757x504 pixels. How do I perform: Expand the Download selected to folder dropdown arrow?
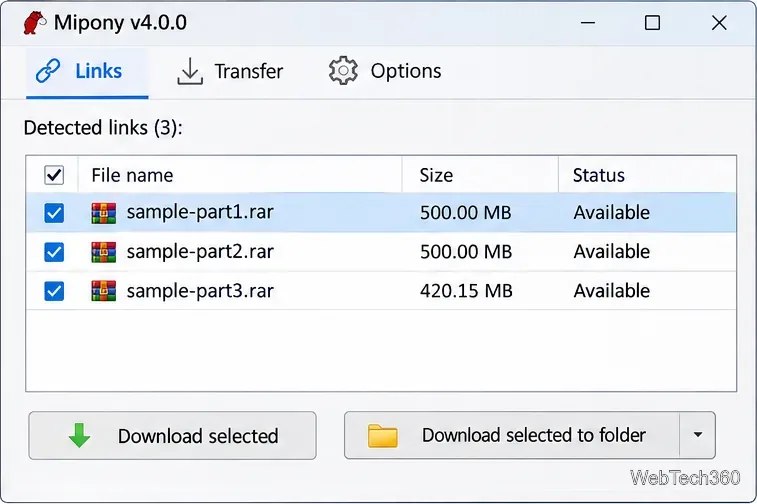click(x=697, y=435)
